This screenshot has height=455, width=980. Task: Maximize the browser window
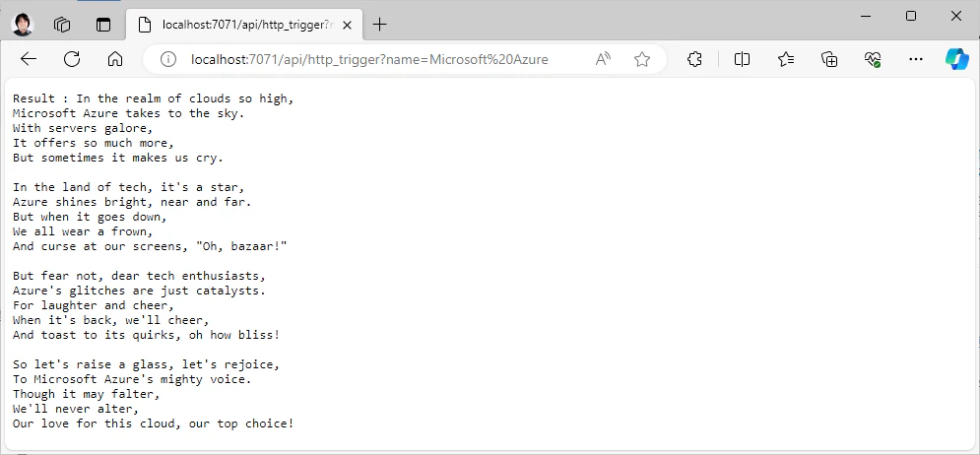[x=911, y=16]
